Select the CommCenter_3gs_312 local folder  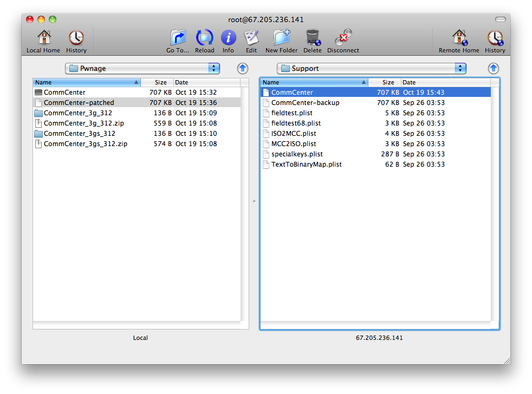pos(79,134)
